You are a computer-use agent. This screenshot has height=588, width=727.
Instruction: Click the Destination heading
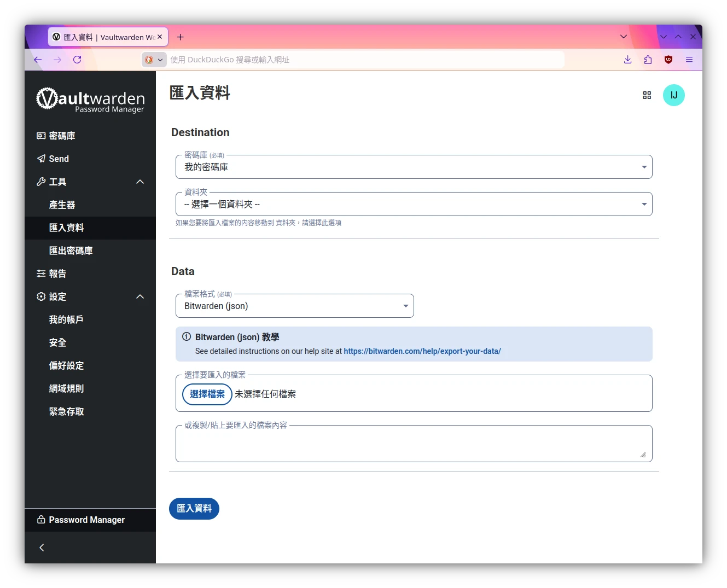point(200,132)
